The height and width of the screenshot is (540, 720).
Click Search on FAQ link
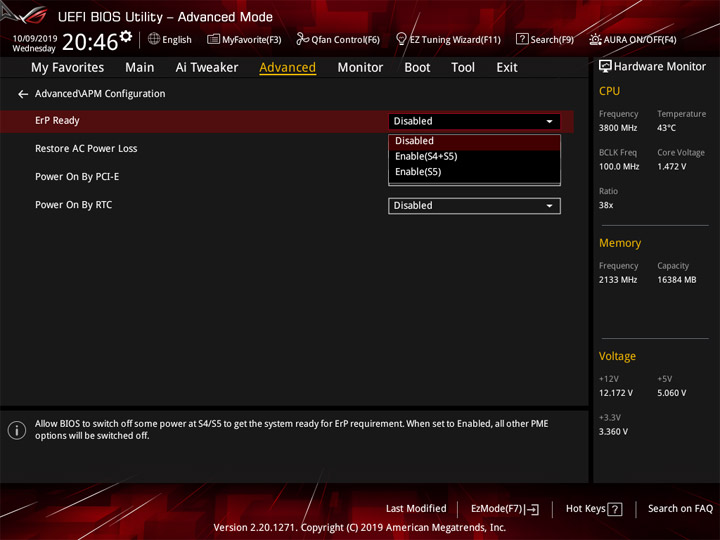(680, 509)
